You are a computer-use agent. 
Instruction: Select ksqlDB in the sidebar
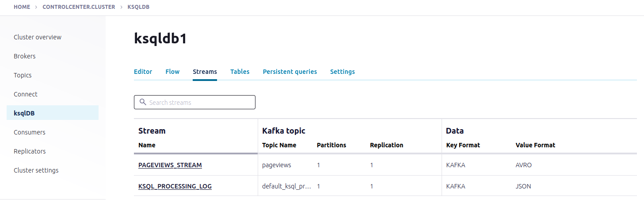[24, 113]
